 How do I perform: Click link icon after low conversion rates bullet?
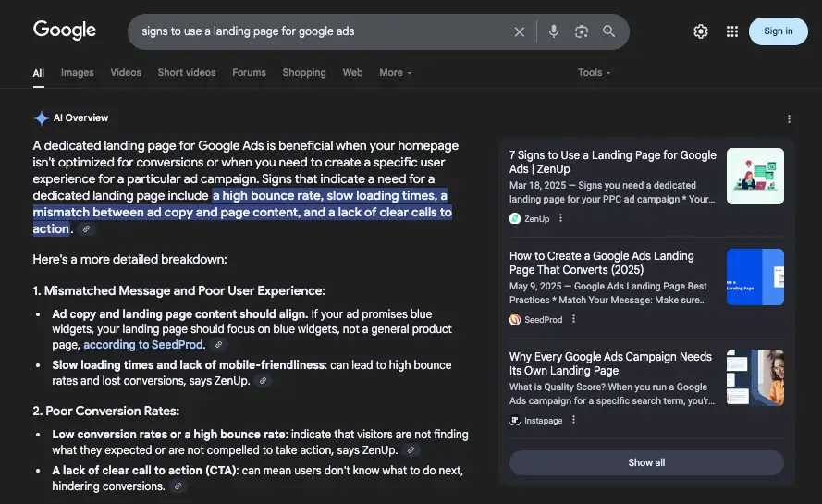point(411,450)
